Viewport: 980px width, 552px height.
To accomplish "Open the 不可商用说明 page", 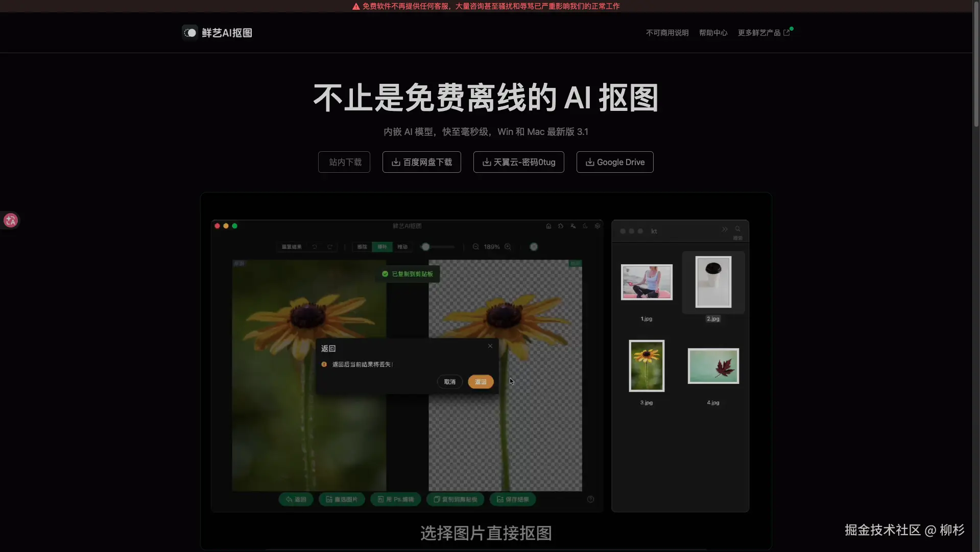I will [667, 33].
